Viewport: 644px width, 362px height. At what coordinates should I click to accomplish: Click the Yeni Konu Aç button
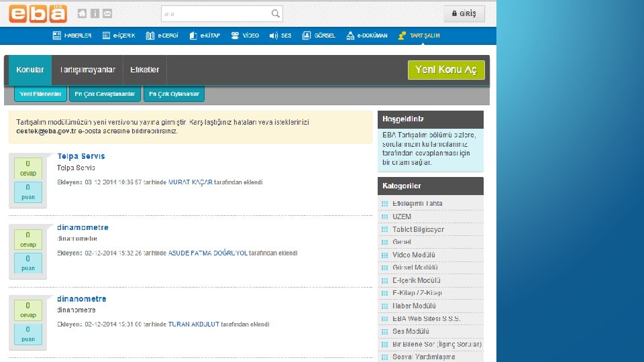[x=446, y=70]
